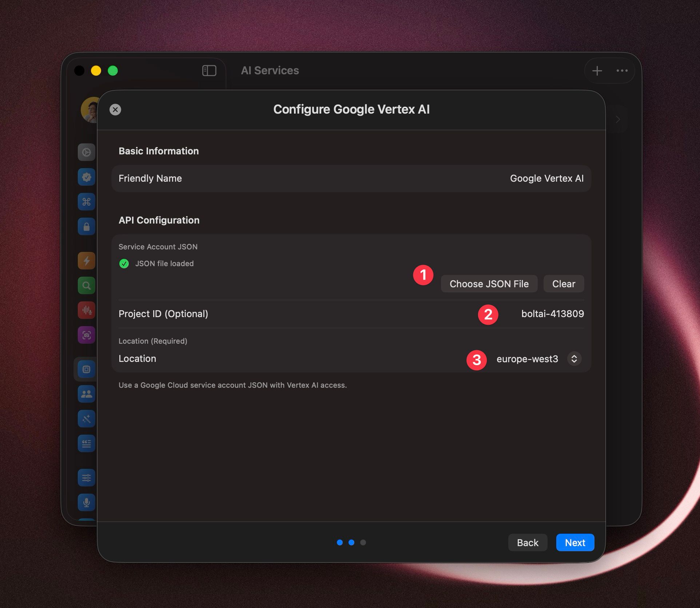Add a new AI service with plus
The image size is (700, 608).
[x=597, y=71]
